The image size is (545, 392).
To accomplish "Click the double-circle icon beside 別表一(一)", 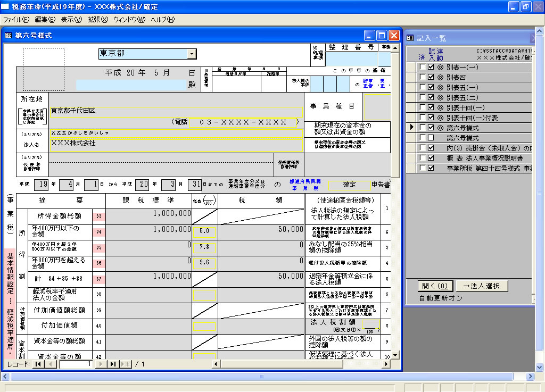I will point(440,68).
